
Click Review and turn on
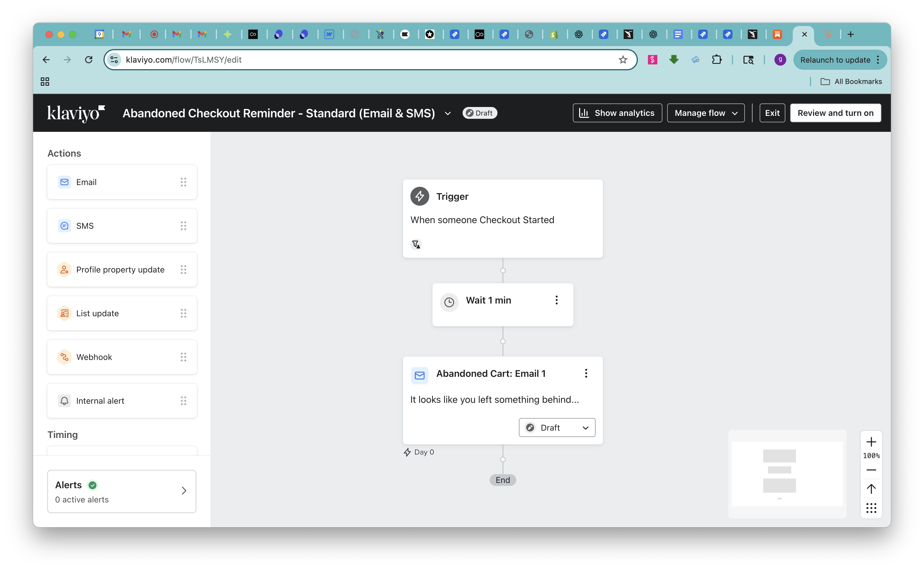[835, 113]
